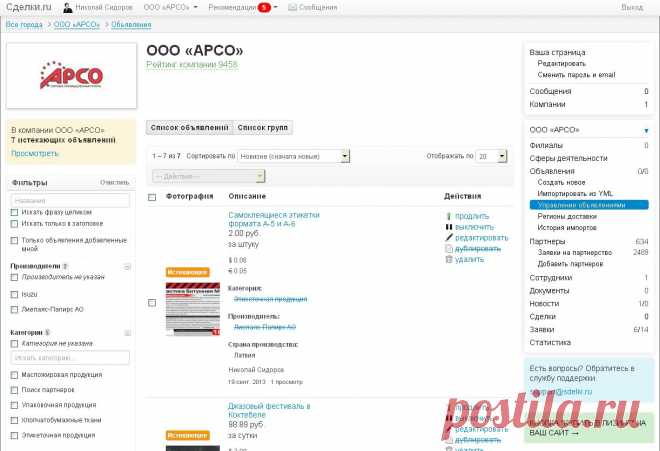Collapse the Производители filter section icon
The height and width of the screenshot is (451, 660).
[127, 267]
